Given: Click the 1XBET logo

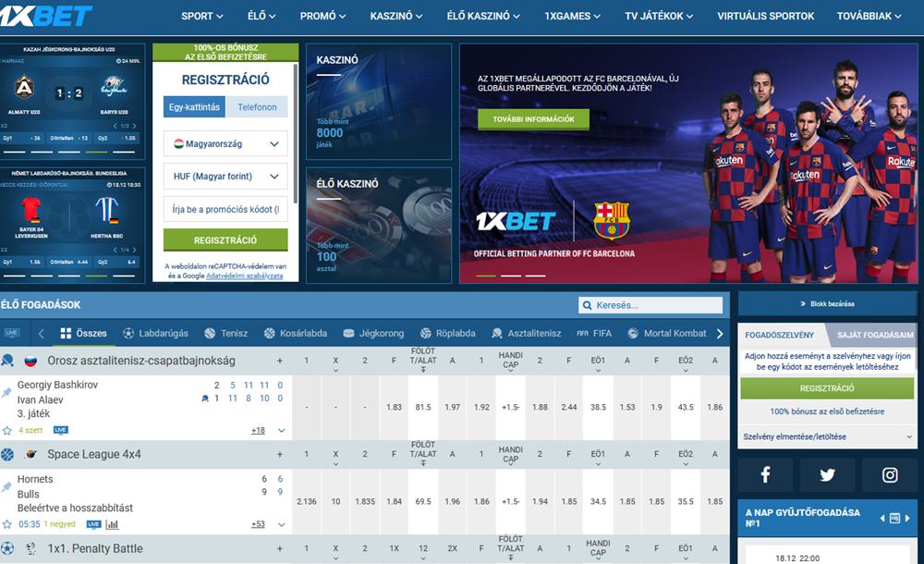Looking at the screenshot, I should [x=47, y=15].
